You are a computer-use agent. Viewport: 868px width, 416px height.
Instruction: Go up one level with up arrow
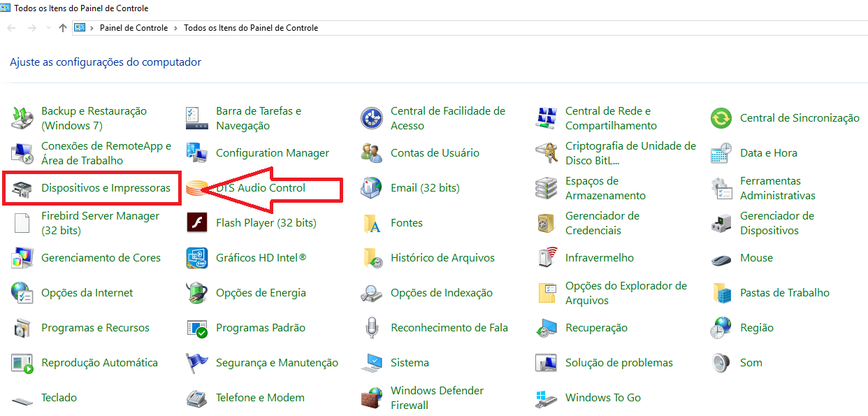(x=63, y=28)
